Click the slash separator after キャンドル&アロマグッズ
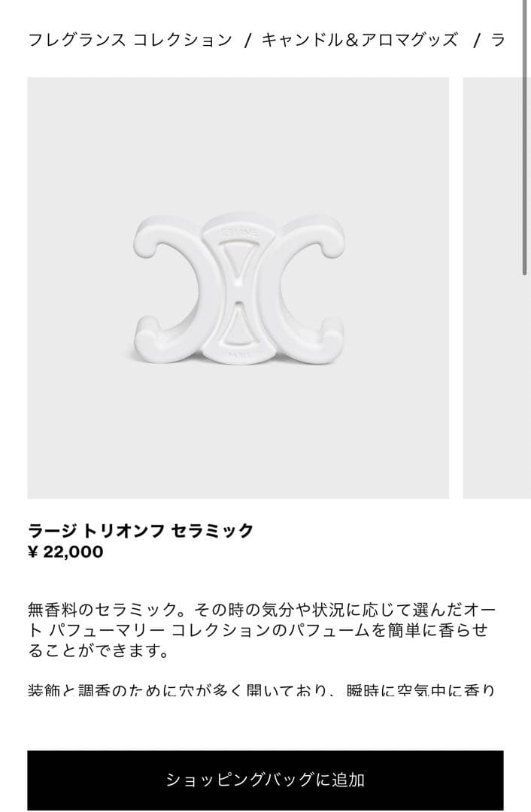531x812 pixels. 475,40
